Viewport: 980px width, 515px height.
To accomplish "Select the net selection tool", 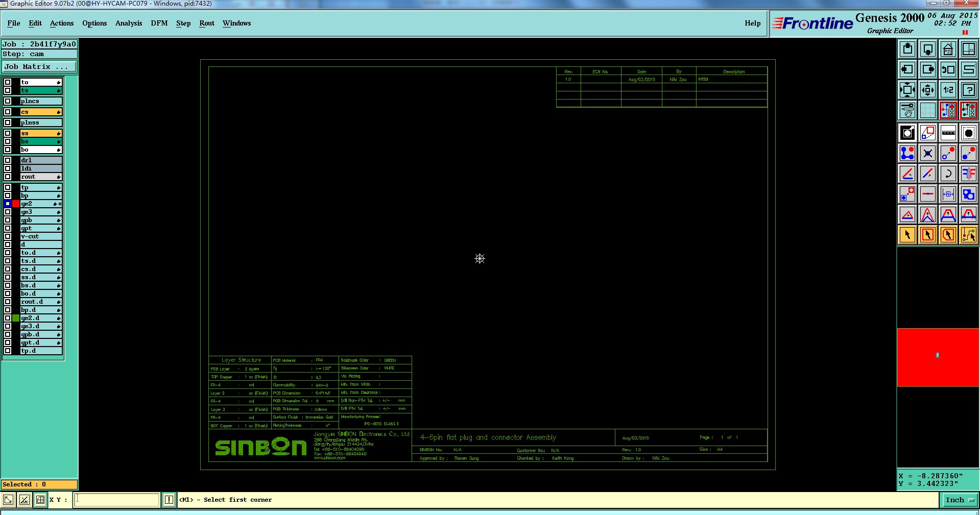I will [968, 235].
